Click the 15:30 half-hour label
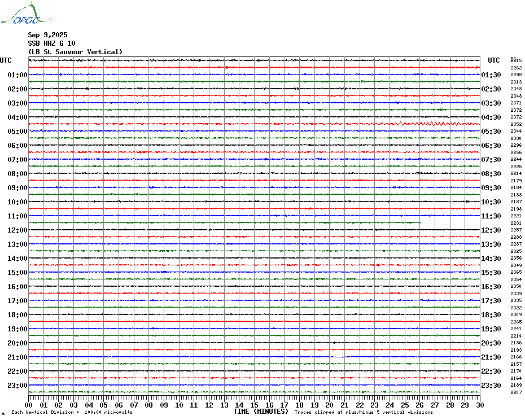This screenshot has height=420, width=525. pyautogui.click(x=491, y=272)
